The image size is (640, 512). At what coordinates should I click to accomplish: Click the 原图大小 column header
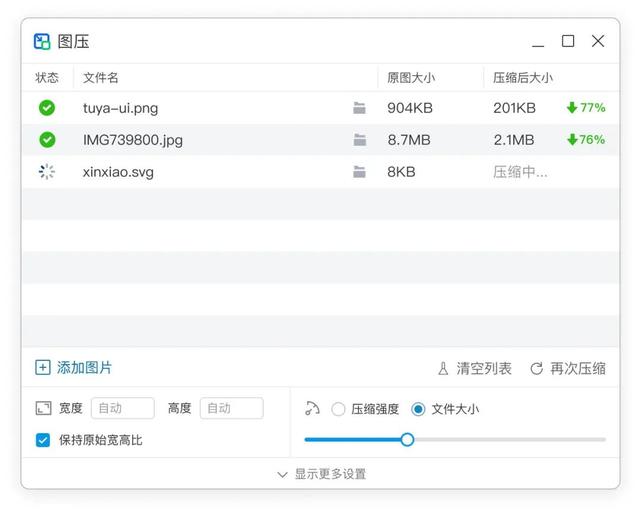point(411,78)
